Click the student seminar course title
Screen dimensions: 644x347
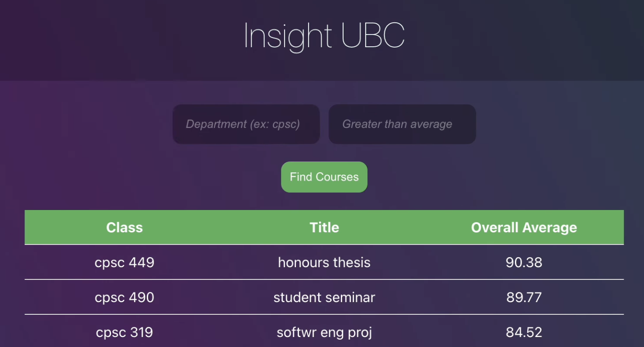[x=324, y=298]
